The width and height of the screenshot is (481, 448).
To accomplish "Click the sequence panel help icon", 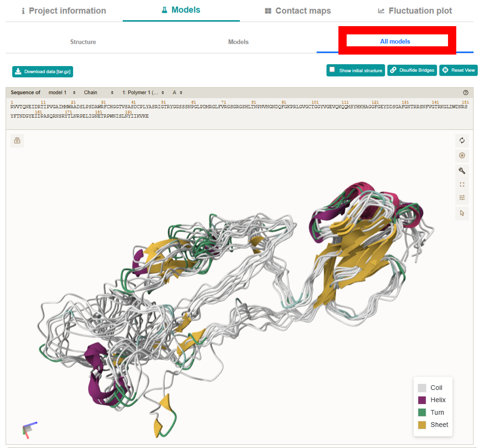I will (466, 92).
